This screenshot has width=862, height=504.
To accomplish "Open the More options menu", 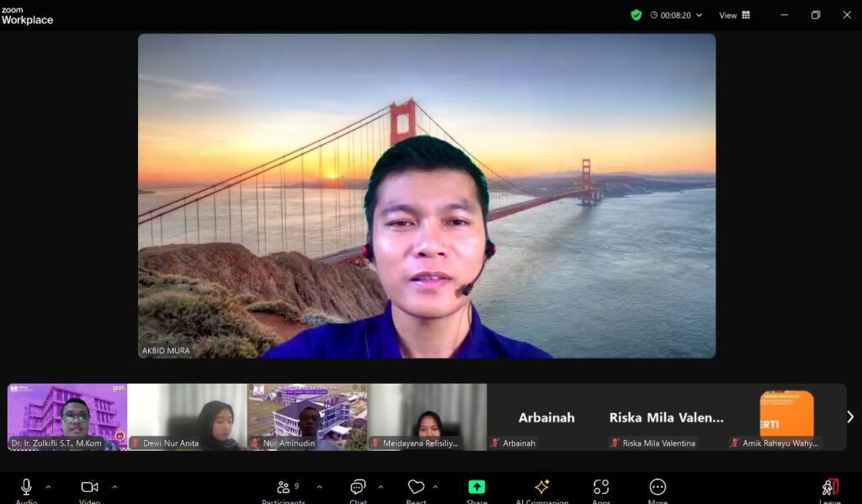I will click(657, 488).
